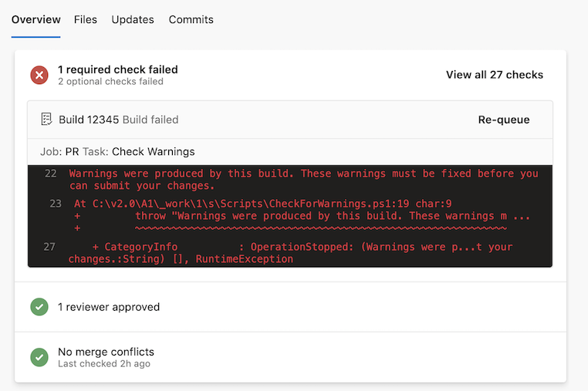
Task: Select log line number 22
Action: pos(51,174)
